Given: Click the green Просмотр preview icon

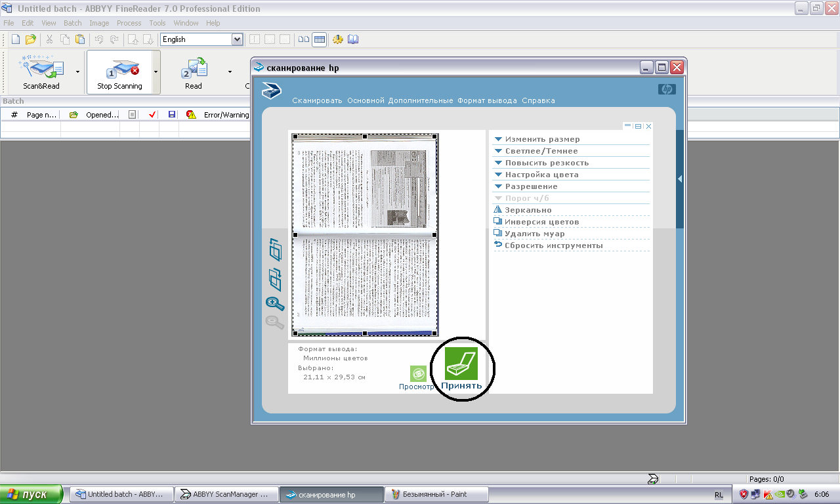Looking at the screenshot, I should [418, 373].
